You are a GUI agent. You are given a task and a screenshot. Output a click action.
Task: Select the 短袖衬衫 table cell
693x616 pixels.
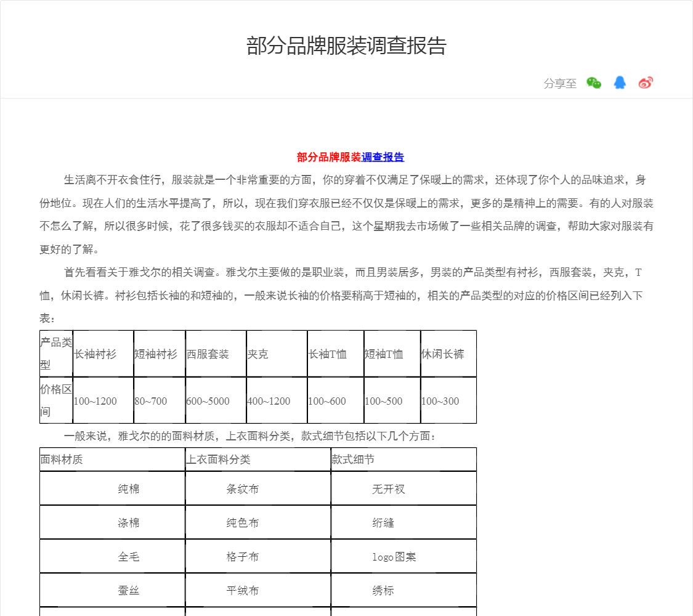click(160, 354)
